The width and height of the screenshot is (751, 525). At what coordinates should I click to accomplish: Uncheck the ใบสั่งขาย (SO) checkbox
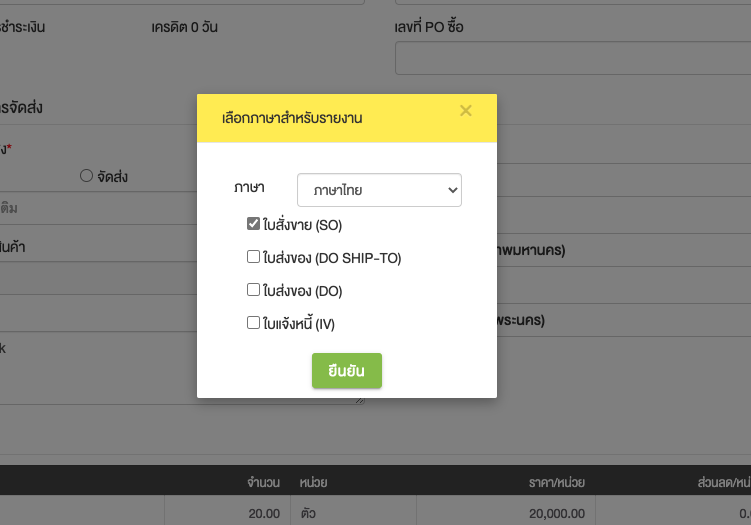(254, 225)
